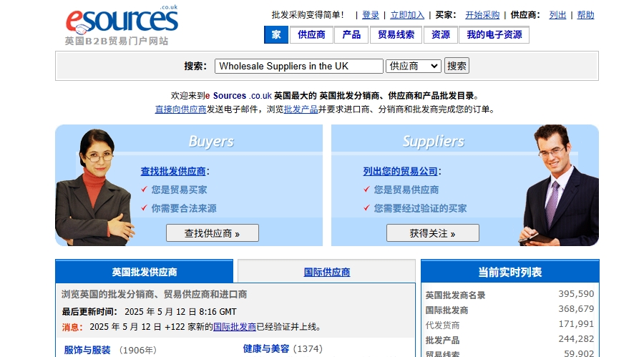
Task: Click the 您需要经过验证的买家 item
Action: pyautogui.click(x=415, y=208)
